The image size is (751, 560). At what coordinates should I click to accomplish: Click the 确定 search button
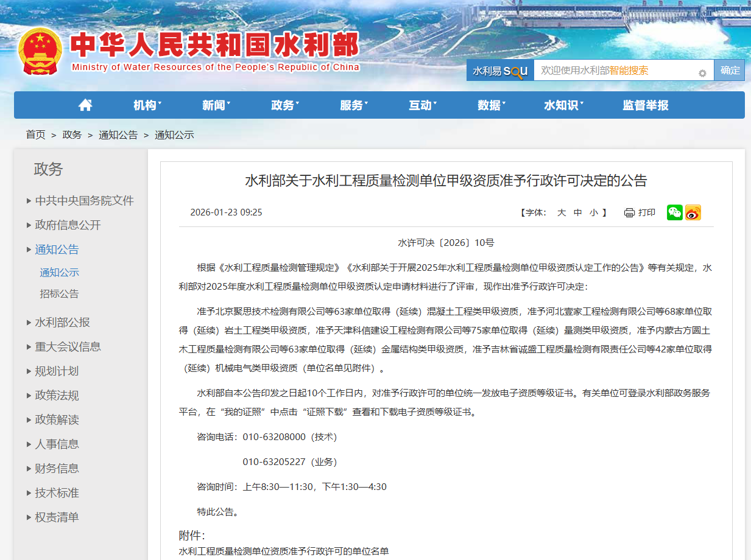coord(730,70)
